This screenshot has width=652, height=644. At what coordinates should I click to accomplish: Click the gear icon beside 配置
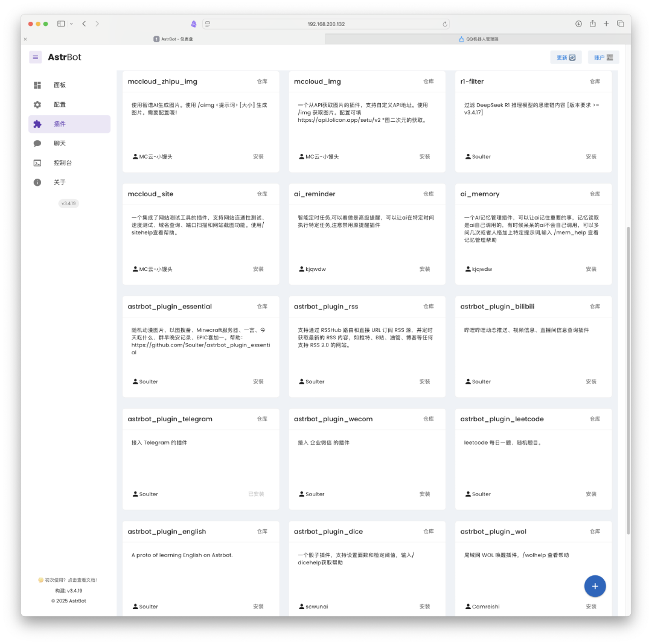pyautogui.click(x=37, y=105)
